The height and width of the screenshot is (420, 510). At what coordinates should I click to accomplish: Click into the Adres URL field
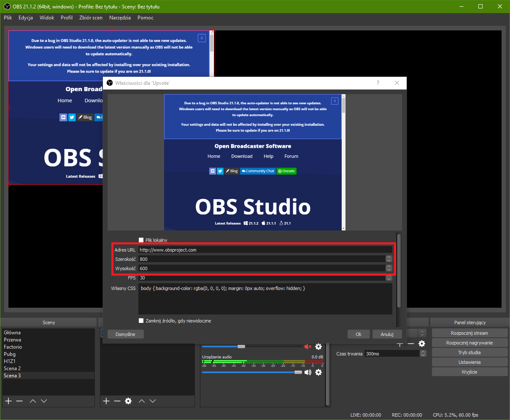click(265, 250)
